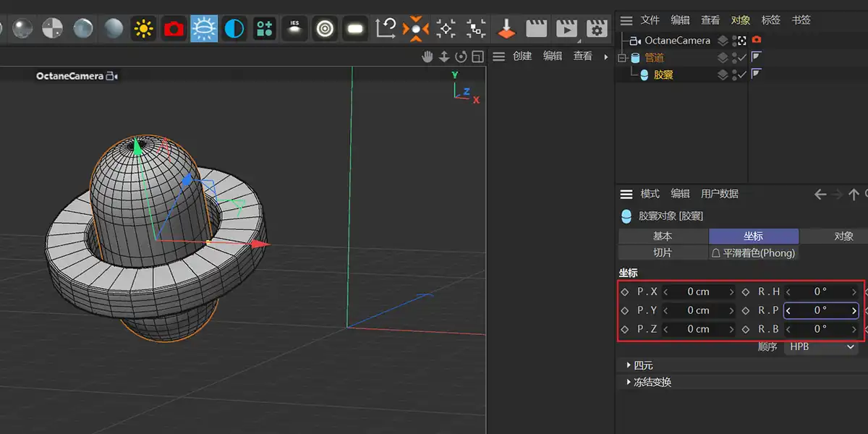Click the viewport pan hand icon
Viewport: 868px width, 434px height.
(x=427, y=56)
